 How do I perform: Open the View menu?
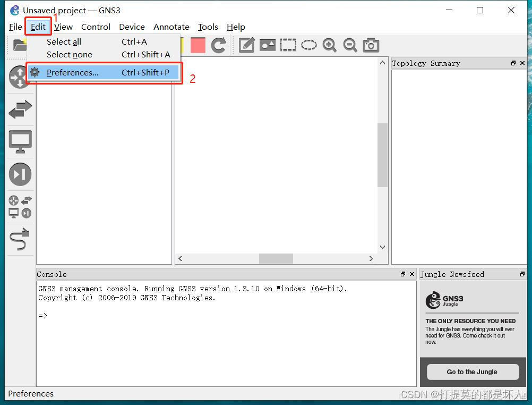pos(63,27)
